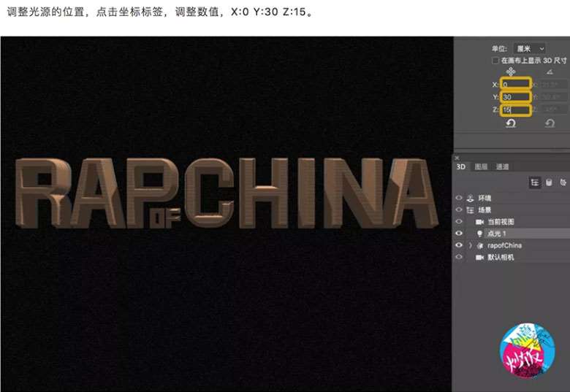Click the Y position input field
This screenshot has height=392, width=570.
click(x=516, y=97)
